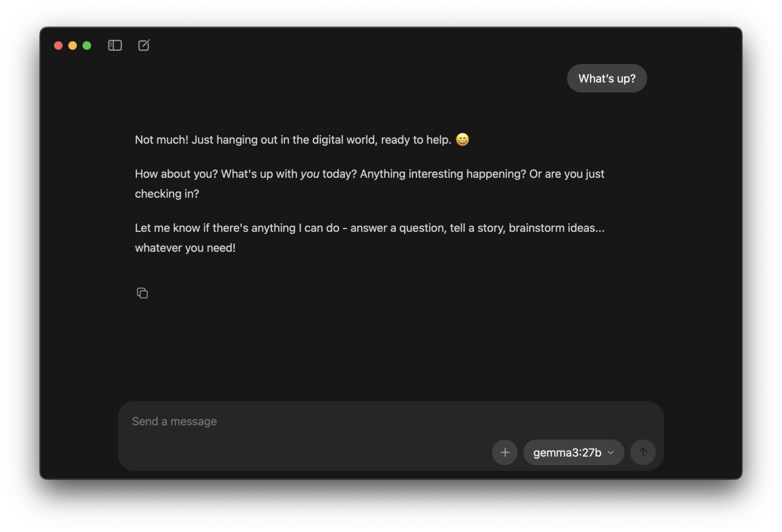This screenshot has height=532, width=782.
Task: Close the window with red button
Action: tap(58, 45)
